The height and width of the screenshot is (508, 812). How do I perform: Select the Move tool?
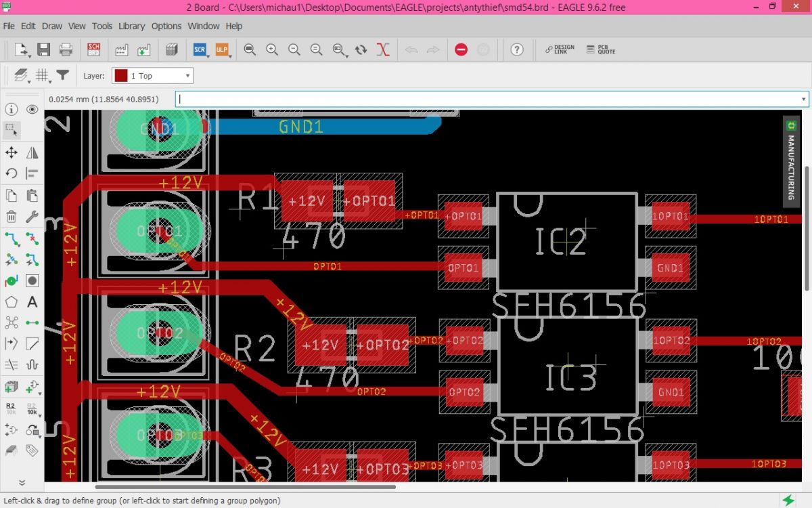(x=12, y=152)
